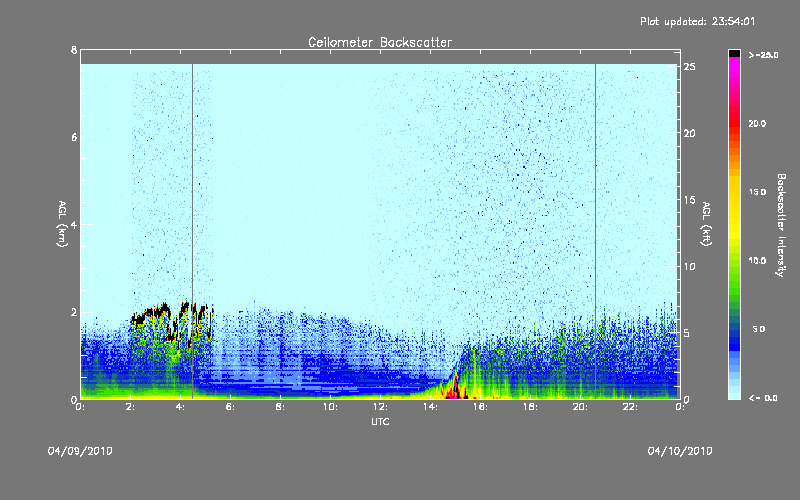The image size is (800, 500).
Task: Select the "AGL (km)" axis label
Action: click(x=62, y=224)
